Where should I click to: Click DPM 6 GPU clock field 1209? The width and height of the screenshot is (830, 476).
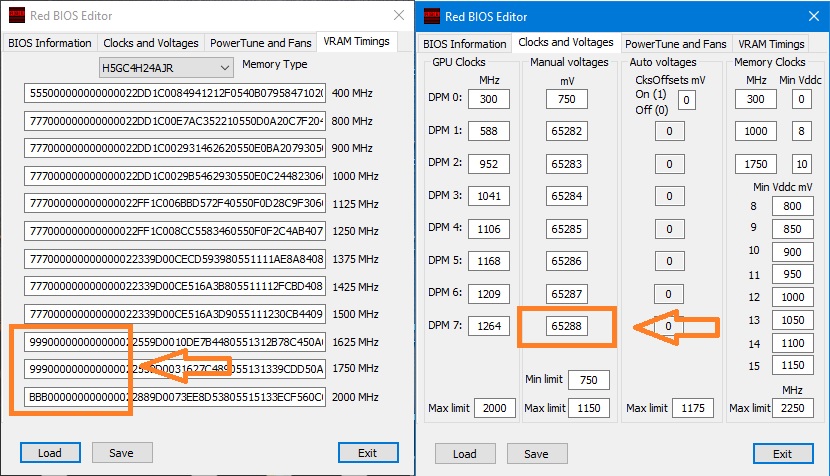(489, 294)
